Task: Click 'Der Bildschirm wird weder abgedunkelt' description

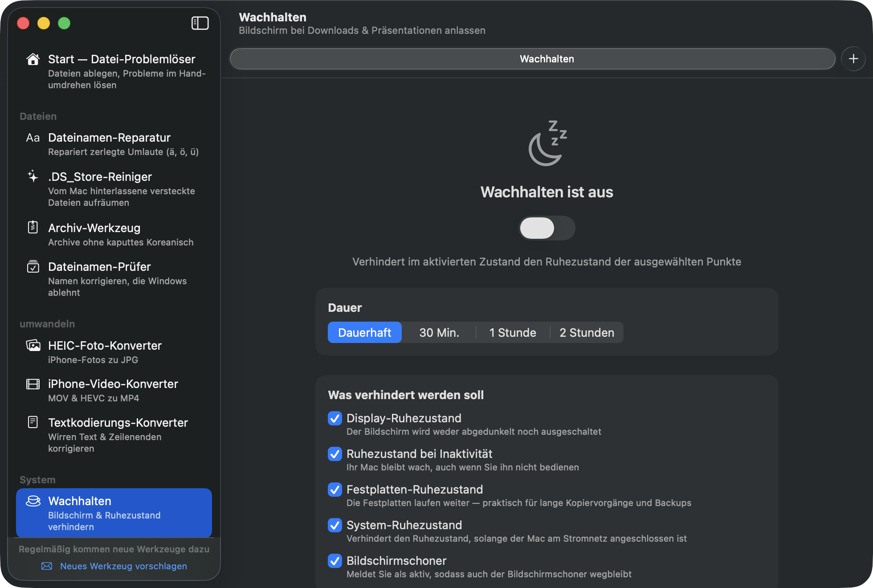Action: coord(474,432)
